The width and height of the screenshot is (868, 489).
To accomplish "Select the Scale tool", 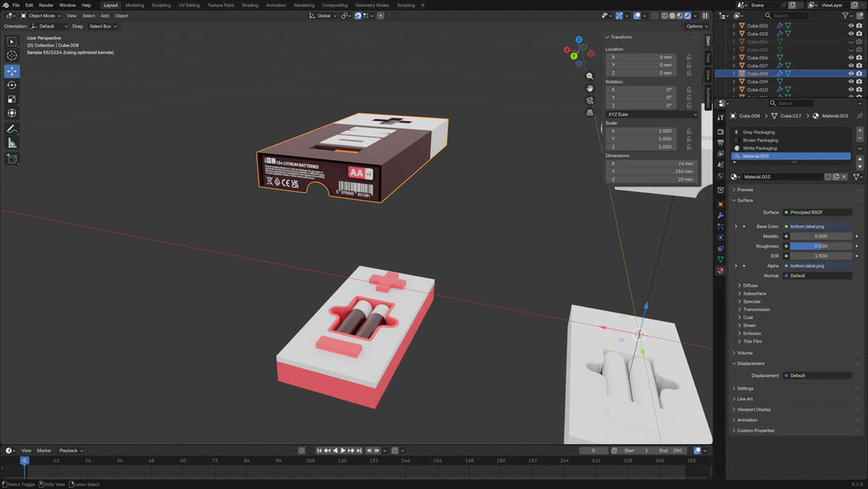I will click(12, 99).
